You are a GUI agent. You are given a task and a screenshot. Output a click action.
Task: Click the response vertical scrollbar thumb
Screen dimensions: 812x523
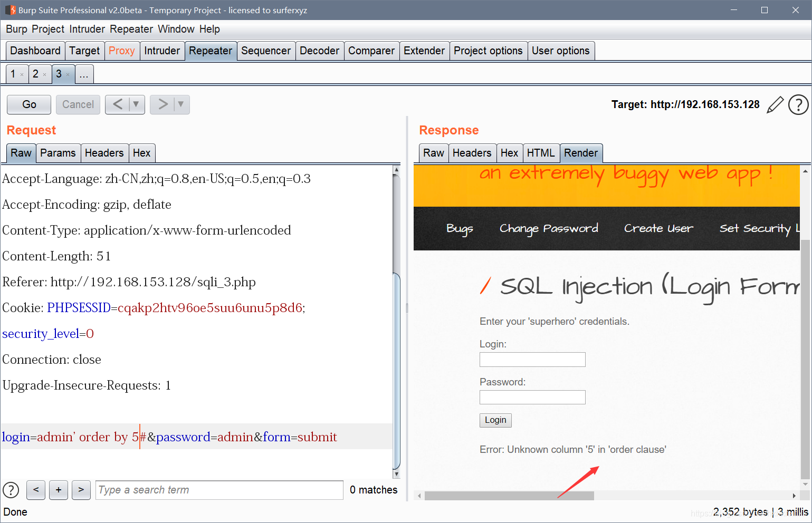[x=805, y=359]
